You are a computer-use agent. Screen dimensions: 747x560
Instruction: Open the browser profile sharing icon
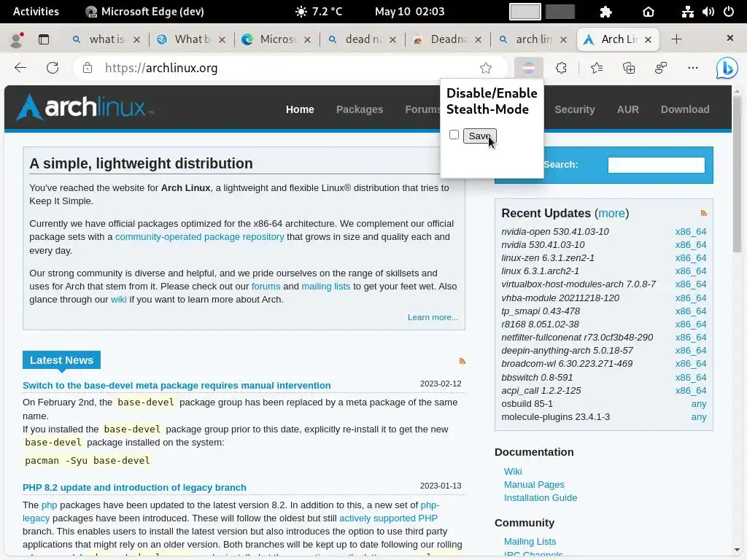coord(661,68)
